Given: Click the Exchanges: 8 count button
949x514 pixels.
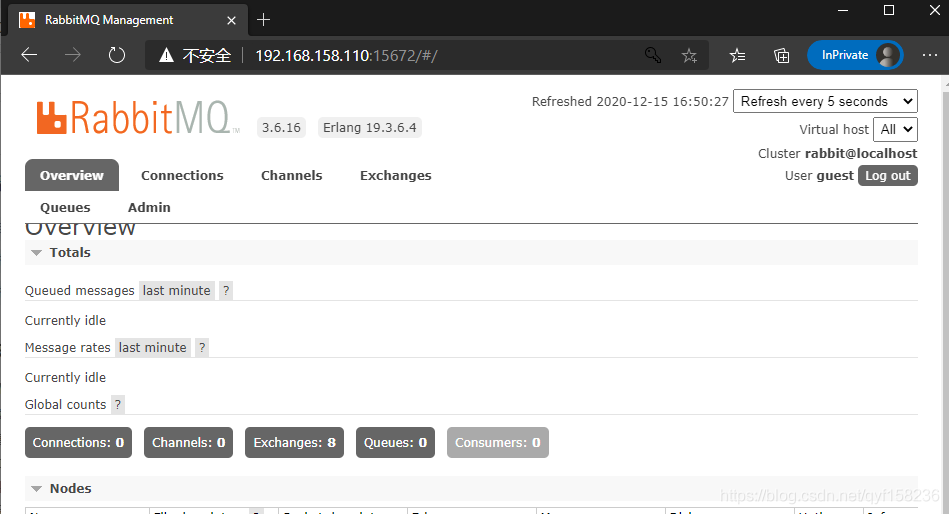Looking at the screenshot, I should pos(294,443).
